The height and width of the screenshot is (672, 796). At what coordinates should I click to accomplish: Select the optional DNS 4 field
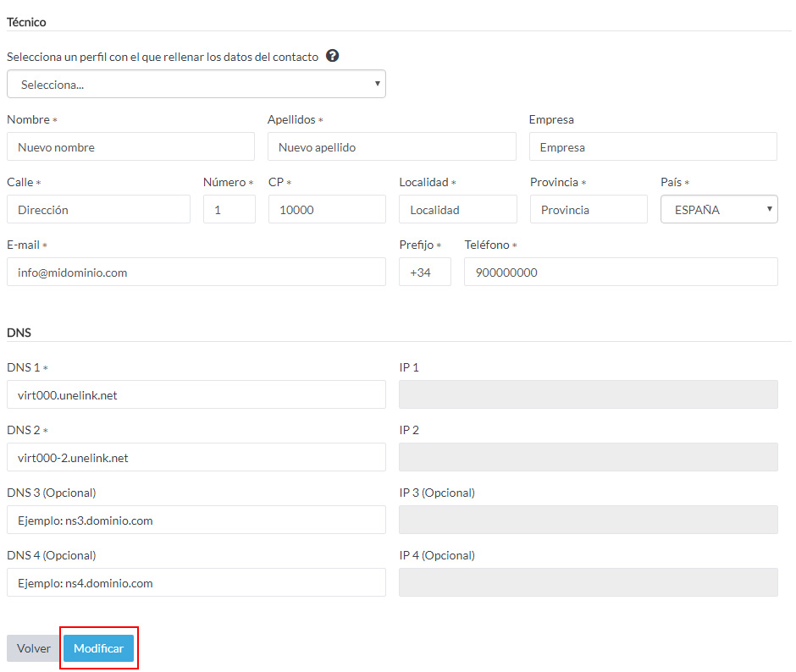coord(196,582)
